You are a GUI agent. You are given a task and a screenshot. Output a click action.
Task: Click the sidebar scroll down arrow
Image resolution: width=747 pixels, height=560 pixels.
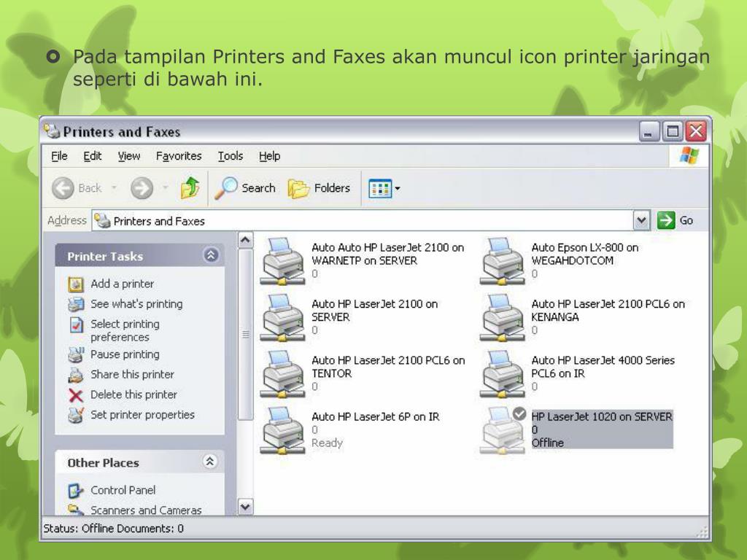pyautogui.click(x=245, y=507)
